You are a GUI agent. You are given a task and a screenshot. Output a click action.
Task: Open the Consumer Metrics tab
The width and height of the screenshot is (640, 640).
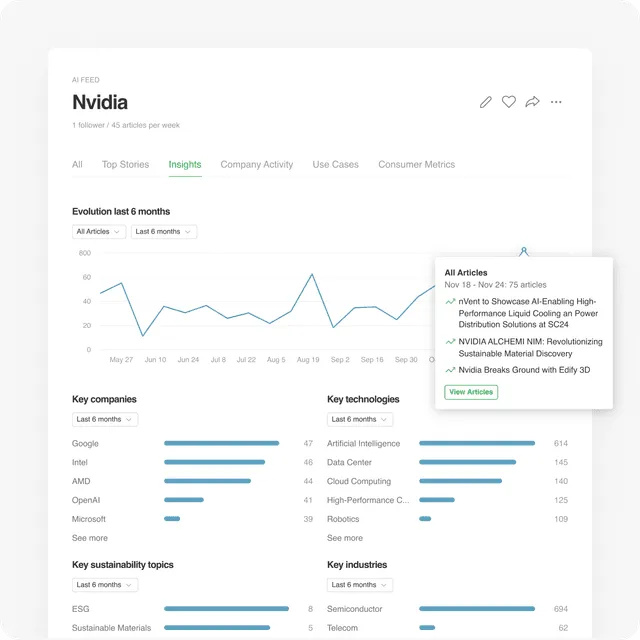coord(416,164)
